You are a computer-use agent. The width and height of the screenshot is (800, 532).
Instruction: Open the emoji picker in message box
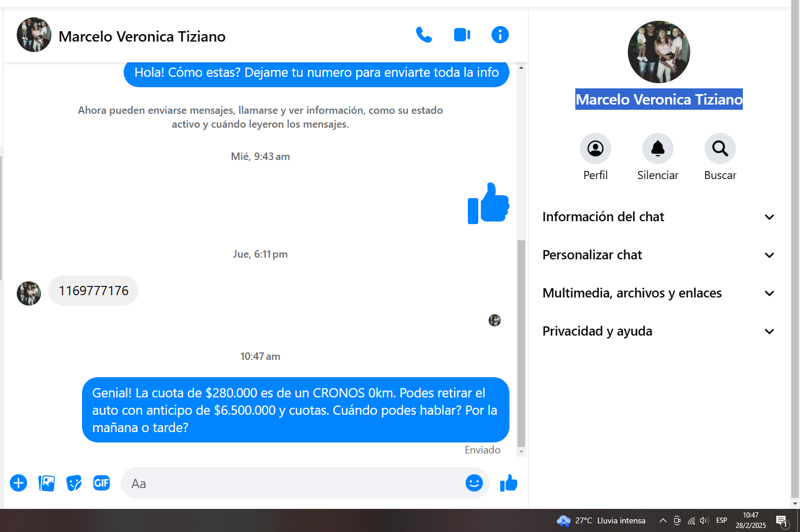474,483
